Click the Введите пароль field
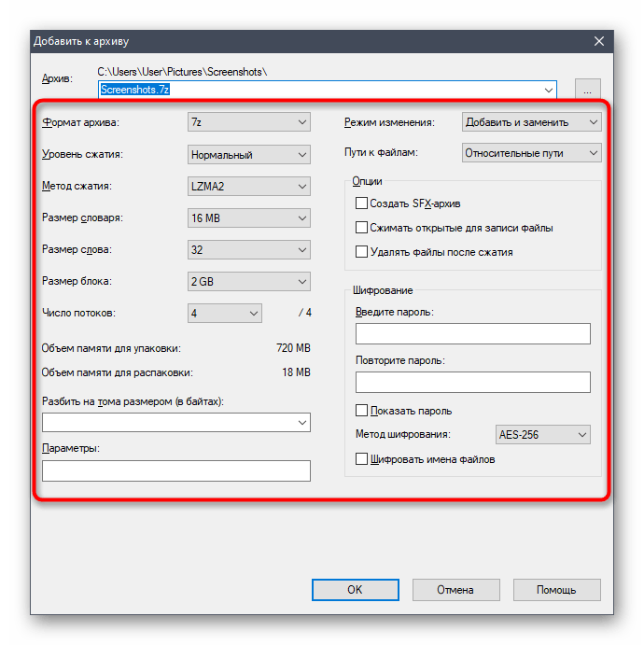 click(473, 333)
